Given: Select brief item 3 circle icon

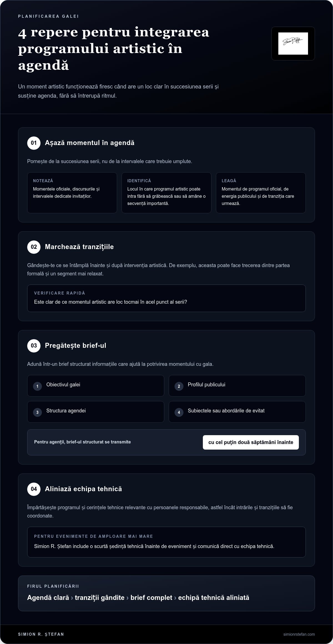Looking at the screenshot, I should pos(37,412).
